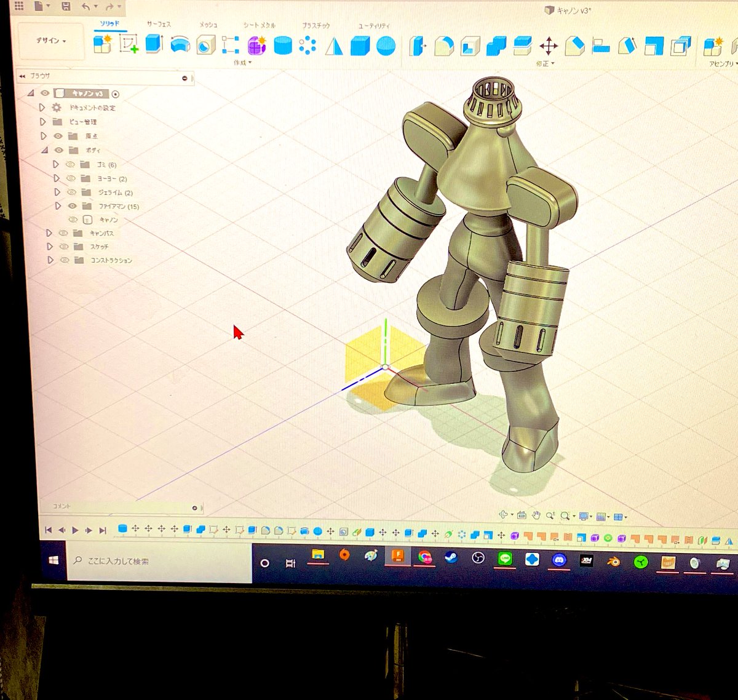
Task: Expand the ドキュメントの設定 node
Action: (x=42, y=107)
